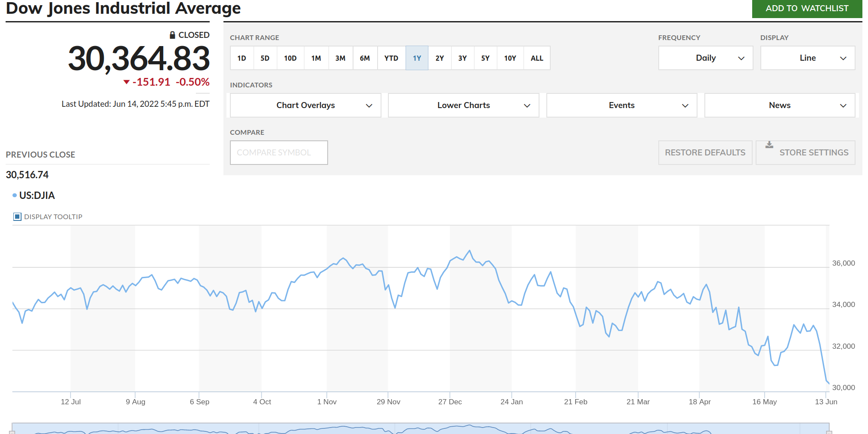The width and height of the screenshot is (868, 434).
Task: Open the Display Line dropdown
Action: coord(808,58)
